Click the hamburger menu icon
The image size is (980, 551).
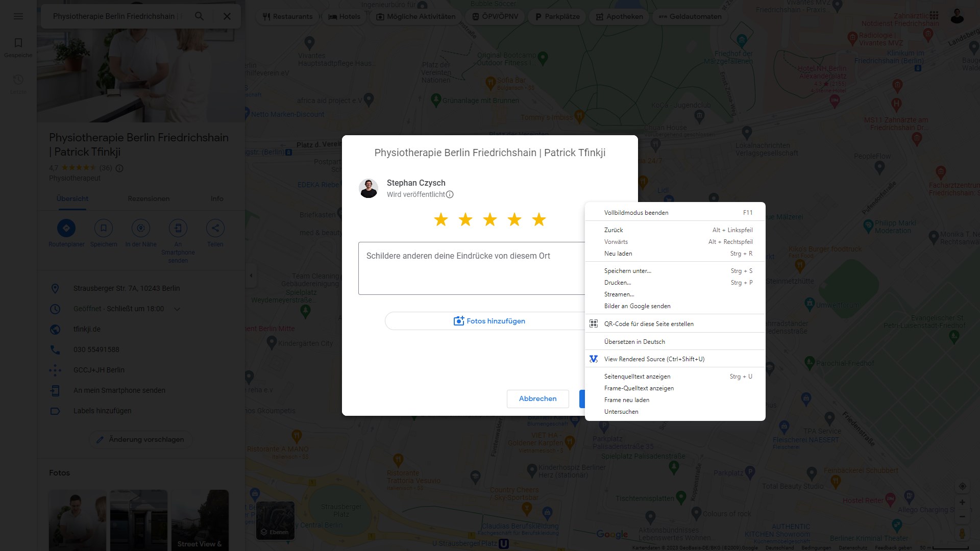18,16
